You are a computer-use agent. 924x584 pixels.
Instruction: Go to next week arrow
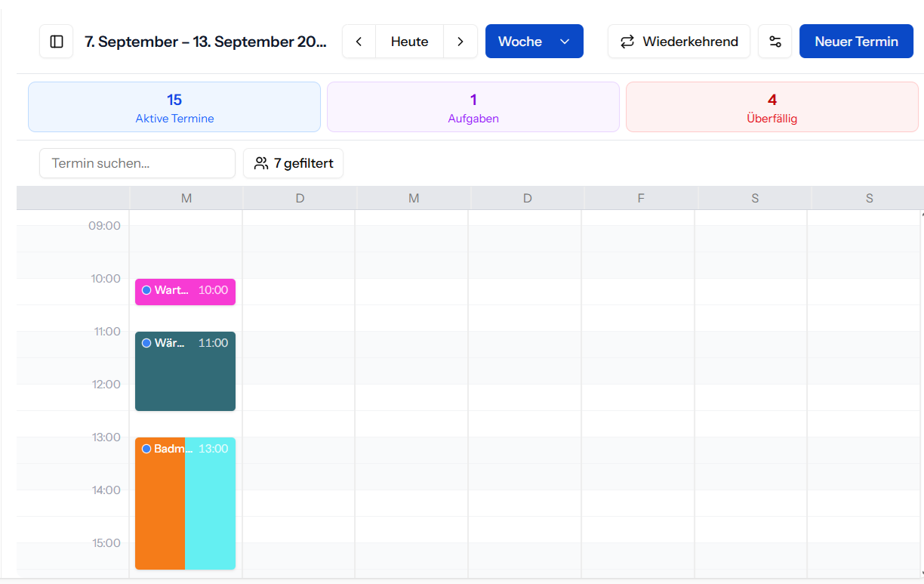(460, 42)
